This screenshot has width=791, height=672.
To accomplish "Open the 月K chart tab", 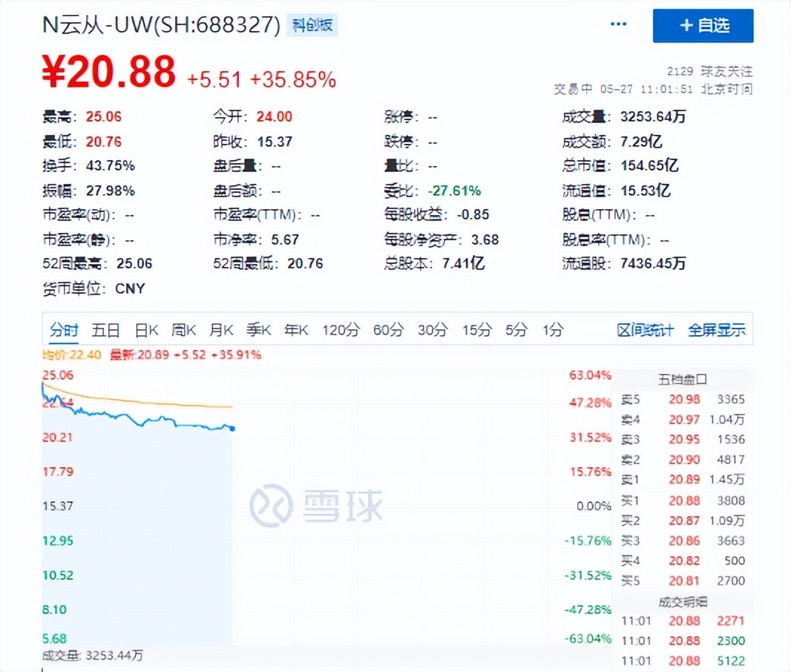I will pos(221,330).
